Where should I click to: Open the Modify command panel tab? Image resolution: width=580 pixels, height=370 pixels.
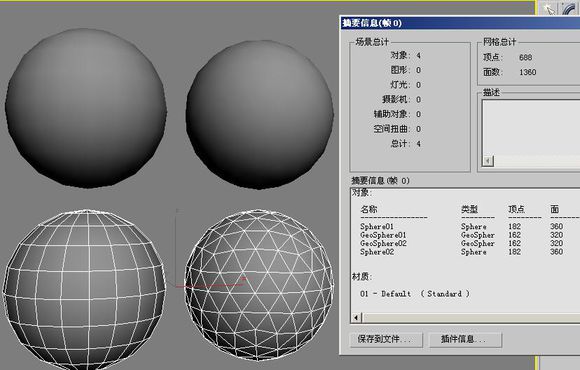coord(570,8)
